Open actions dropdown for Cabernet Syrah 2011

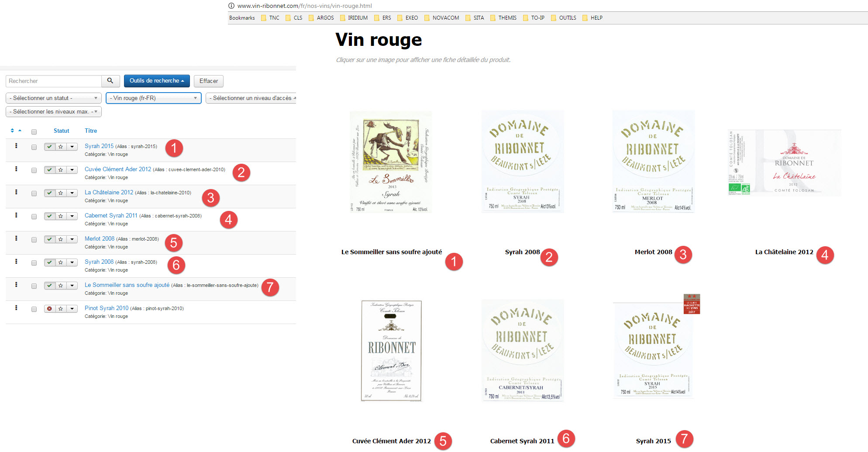point(72,216)
